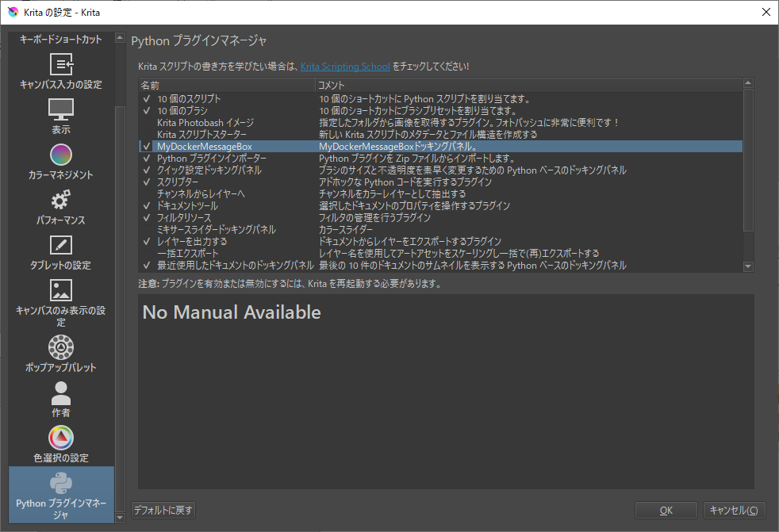The image size is (779, 532).
Task: Sort plugins by 名前 column header
Action: tap(226, 84)
